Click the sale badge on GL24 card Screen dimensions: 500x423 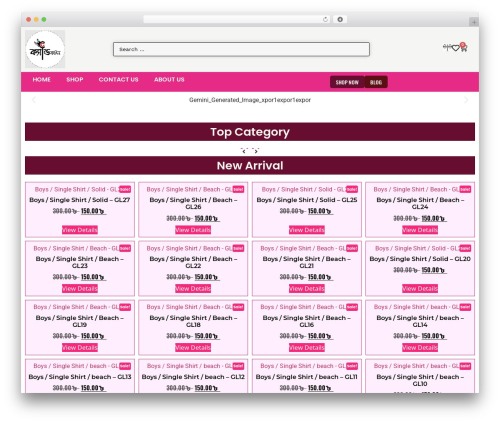(465, 189)
